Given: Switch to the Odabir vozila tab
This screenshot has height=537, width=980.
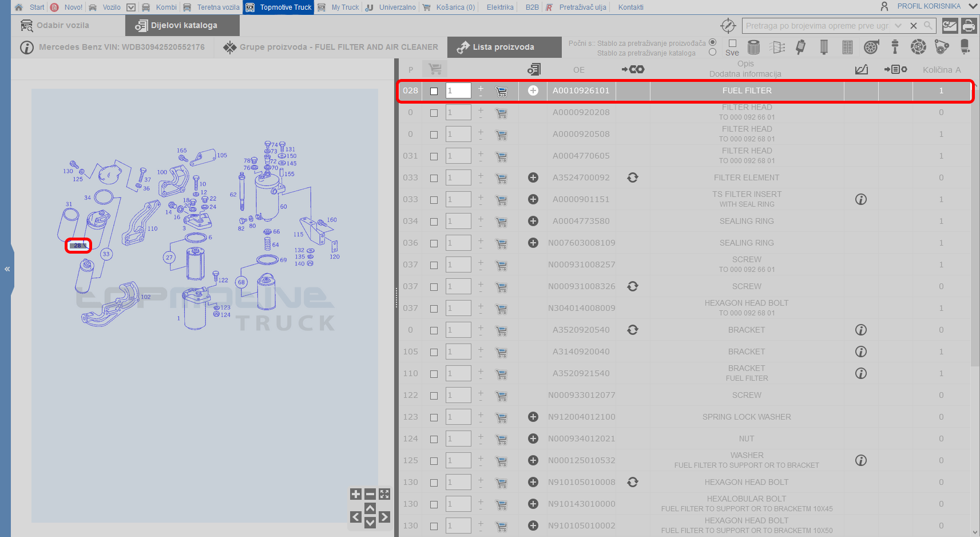Looking at the screenshot, I should 62,25.
